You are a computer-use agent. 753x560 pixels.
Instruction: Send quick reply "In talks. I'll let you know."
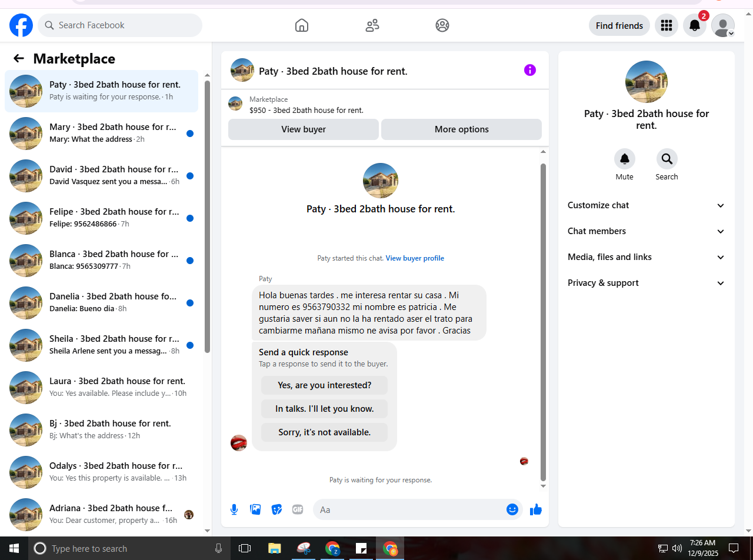click(x=324, y=409)
